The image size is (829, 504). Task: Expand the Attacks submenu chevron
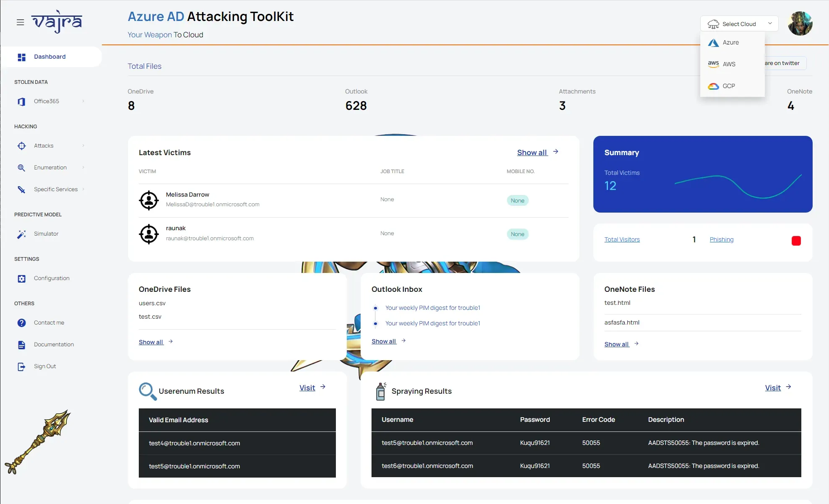[x=83, y=145]
